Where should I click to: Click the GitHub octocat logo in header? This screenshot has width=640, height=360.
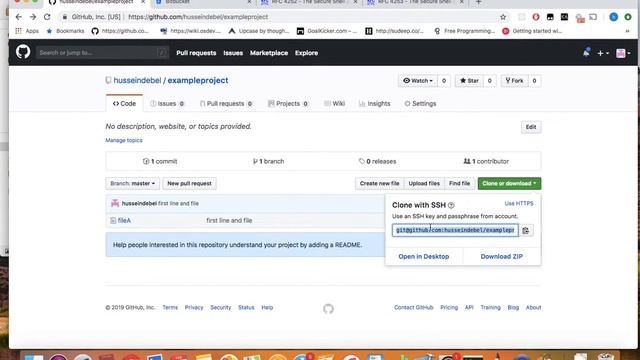click(x=23, y=52)
